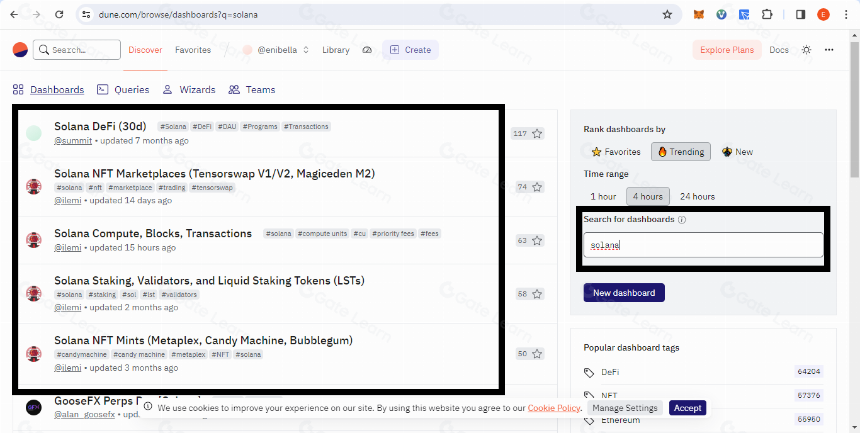Viewport: 860px width, 433px height.
Task: Open the Solana DeFi (30d) dashboard
Action: pos(100,126)
